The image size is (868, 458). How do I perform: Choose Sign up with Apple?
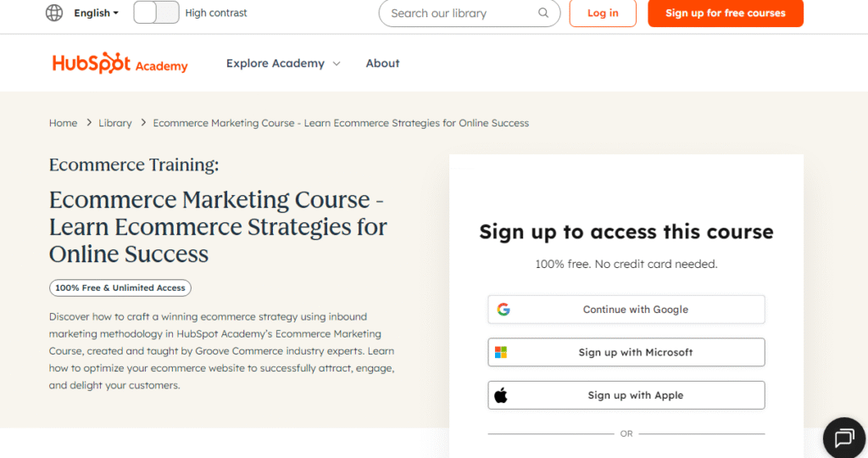(635, 395)
